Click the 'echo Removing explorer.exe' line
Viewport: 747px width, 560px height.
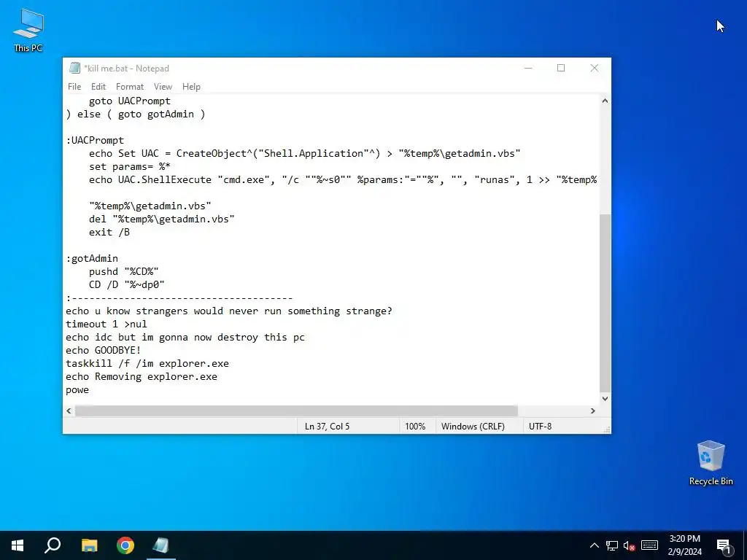point(142,376)
